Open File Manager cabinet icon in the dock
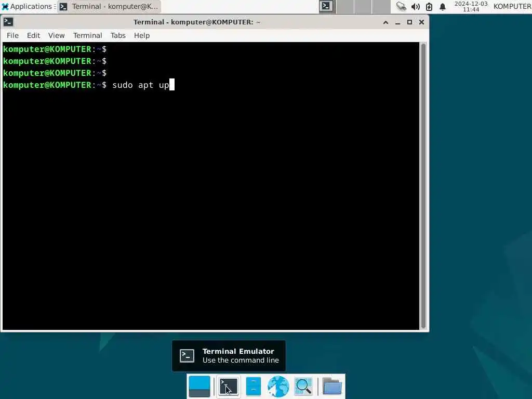This screenshot has height=399, width=532. (x=253, y=387)
